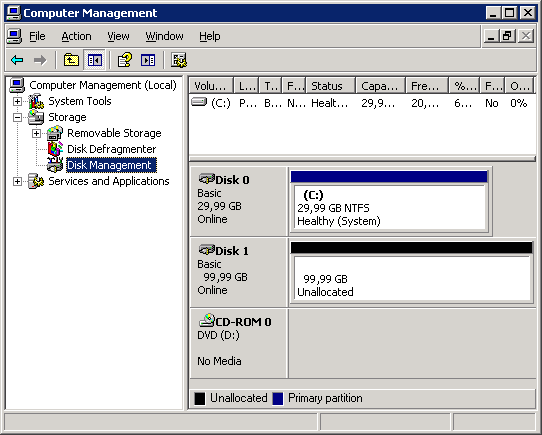Click the Capacity column header

coord(380,85)
